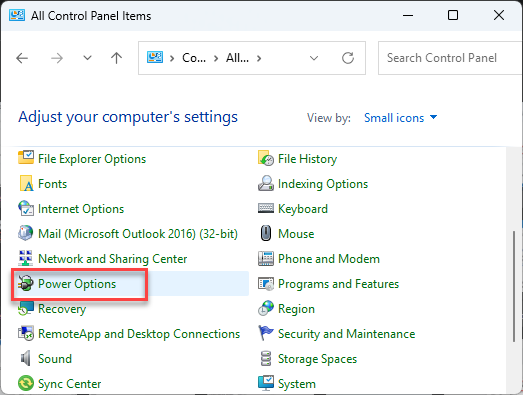Click the Search Control Panel box

click(x=450, y=58)
